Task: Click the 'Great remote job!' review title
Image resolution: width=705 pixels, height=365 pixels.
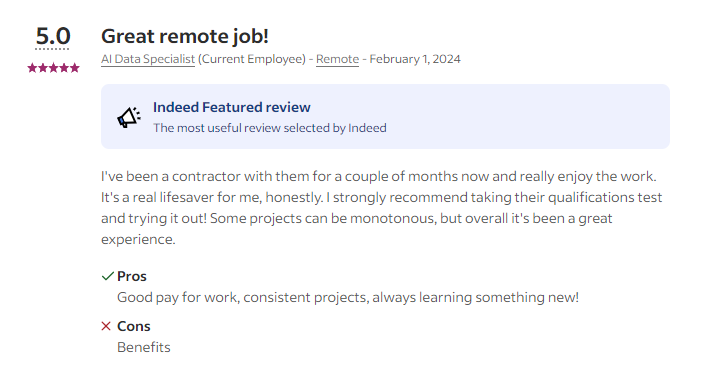Action: [x=185, y=36]
